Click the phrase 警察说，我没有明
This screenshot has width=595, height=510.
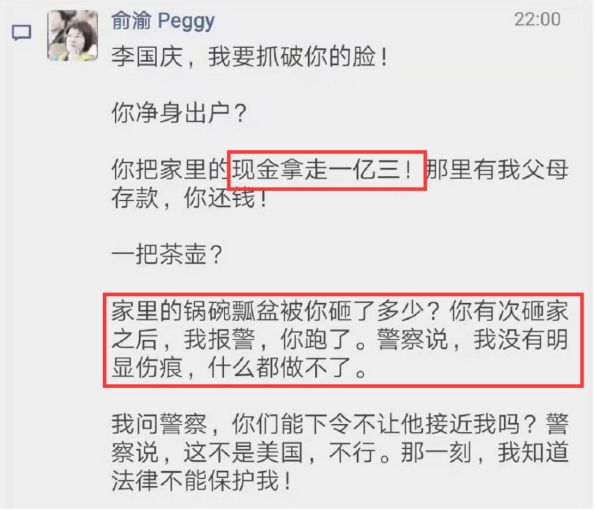[x=472, y=339]
